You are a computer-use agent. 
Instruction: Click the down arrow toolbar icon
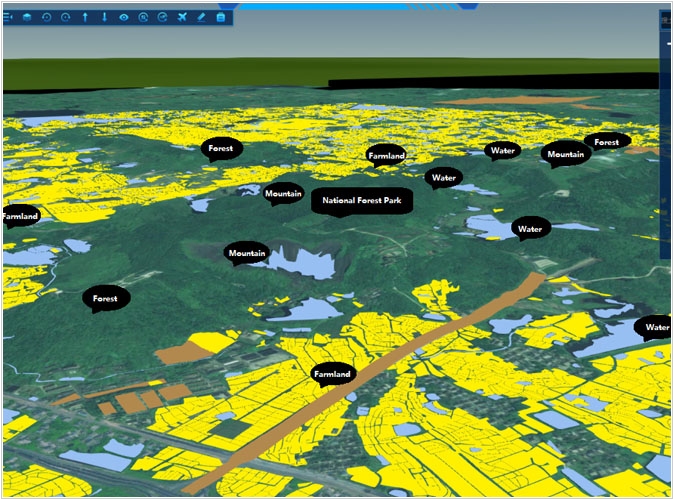point(104,17)
